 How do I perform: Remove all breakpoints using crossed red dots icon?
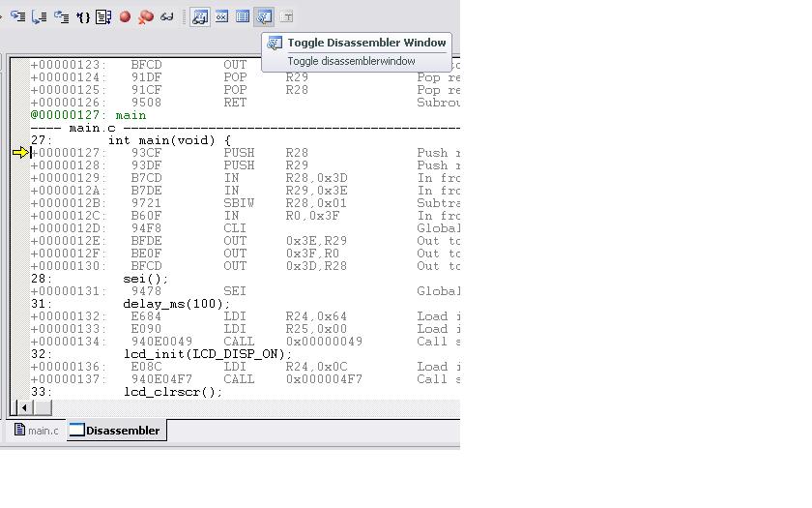point(146,17)
